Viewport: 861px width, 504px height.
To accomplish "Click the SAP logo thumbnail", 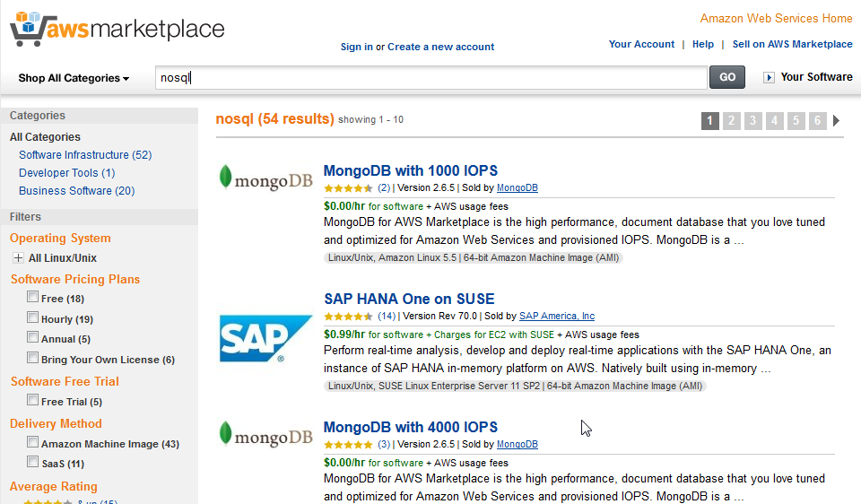I will (x=265, y=339).
